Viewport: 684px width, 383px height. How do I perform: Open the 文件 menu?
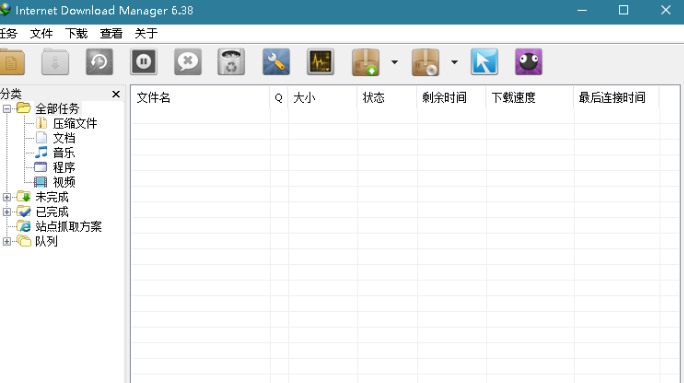tap(41, 34)
